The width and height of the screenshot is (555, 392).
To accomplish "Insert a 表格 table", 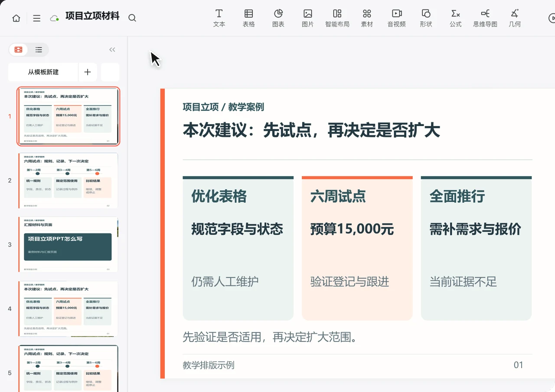I will 249,18.
